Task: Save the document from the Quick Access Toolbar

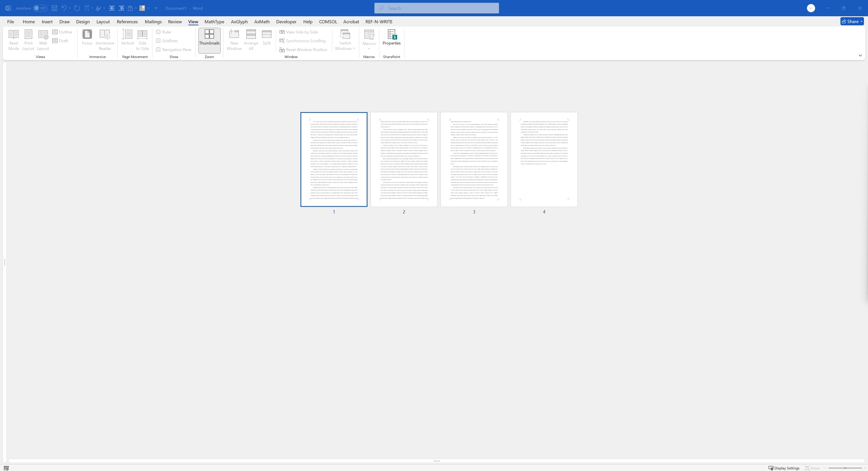Action: click(x=54, y=8)
